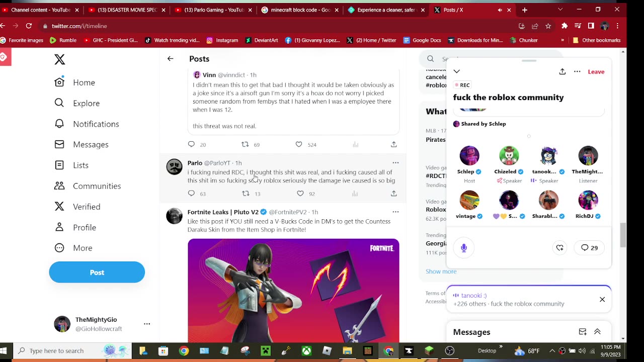
Task: Open Space comments with 29 replies
Action: 590,248
